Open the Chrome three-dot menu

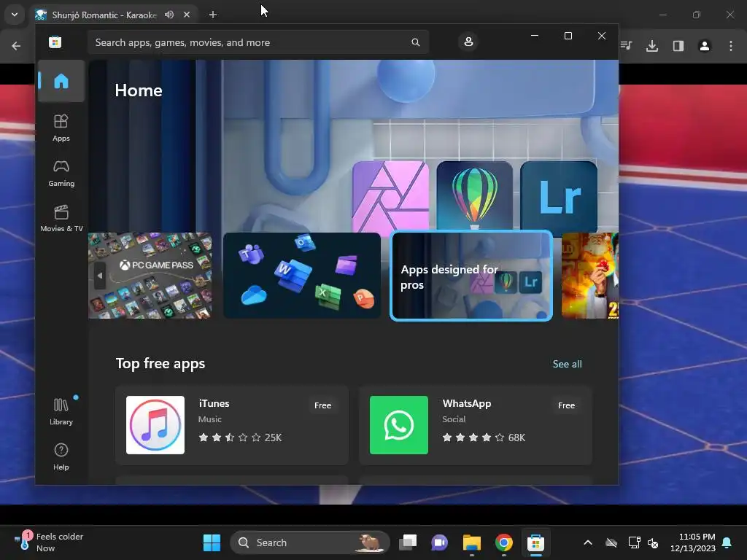tap(731, 46)
